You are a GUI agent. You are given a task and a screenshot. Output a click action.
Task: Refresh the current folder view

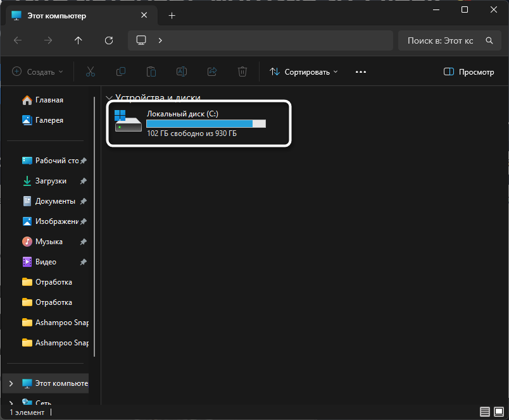[x=109, y=40]
